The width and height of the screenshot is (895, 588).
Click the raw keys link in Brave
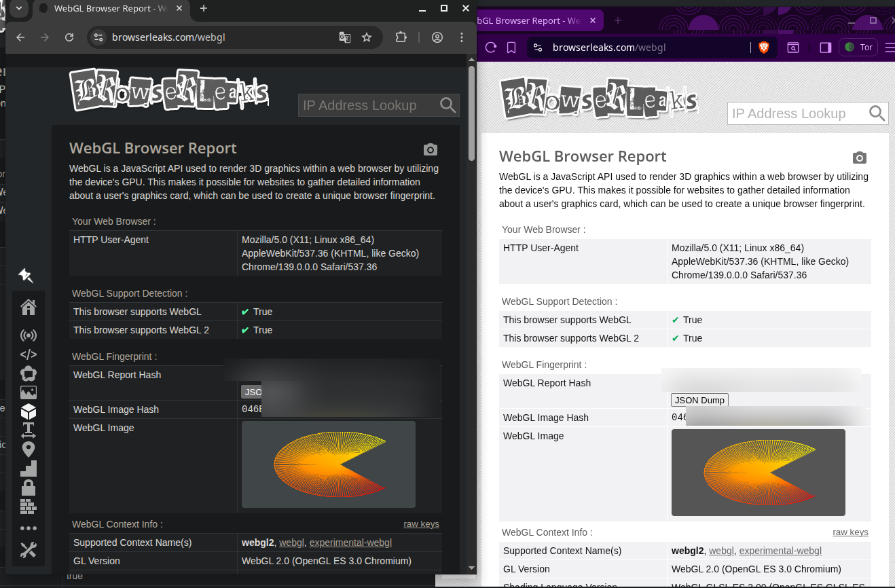tap(850, 532)
